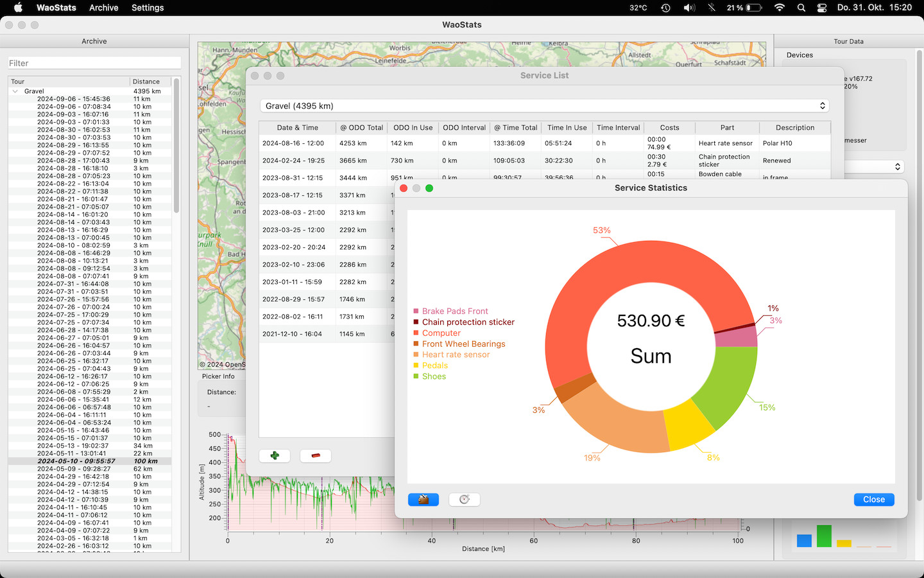Click the green plus add service button
The width and height of the screenshot is (924, 578).
[275, 455]
